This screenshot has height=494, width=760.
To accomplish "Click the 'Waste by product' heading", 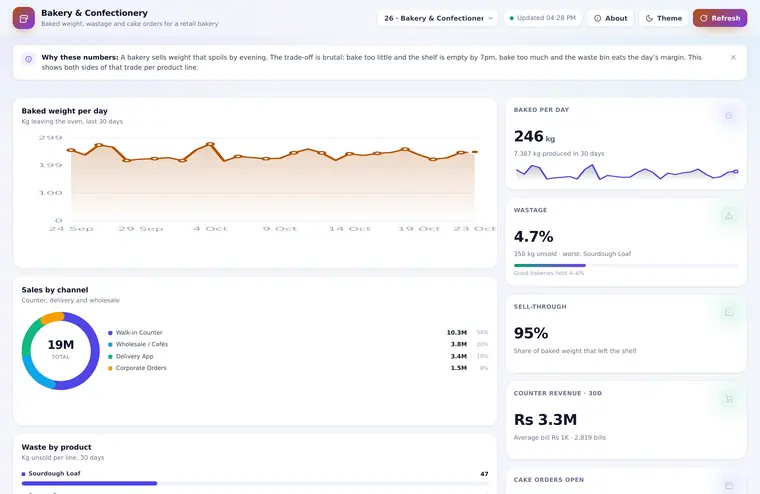I will pyautogui.click(x=56, y=447).
